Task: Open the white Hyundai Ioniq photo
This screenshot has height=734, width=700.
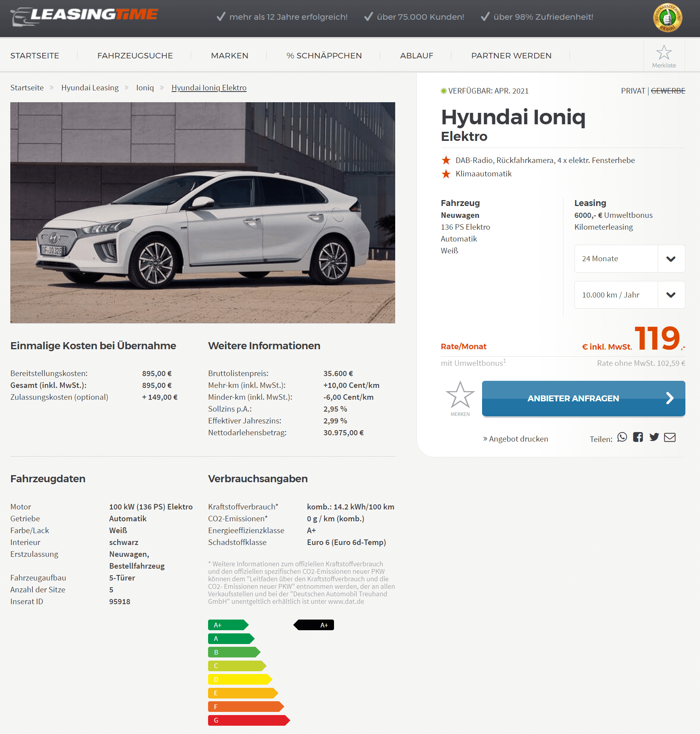Action: tap(203, 213)
